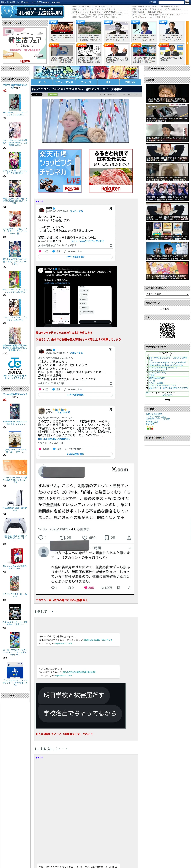Screen dimensions: 191x868
Task: Open pic.x.com/FY17arMnD0 link
Action: coord(87,241)
